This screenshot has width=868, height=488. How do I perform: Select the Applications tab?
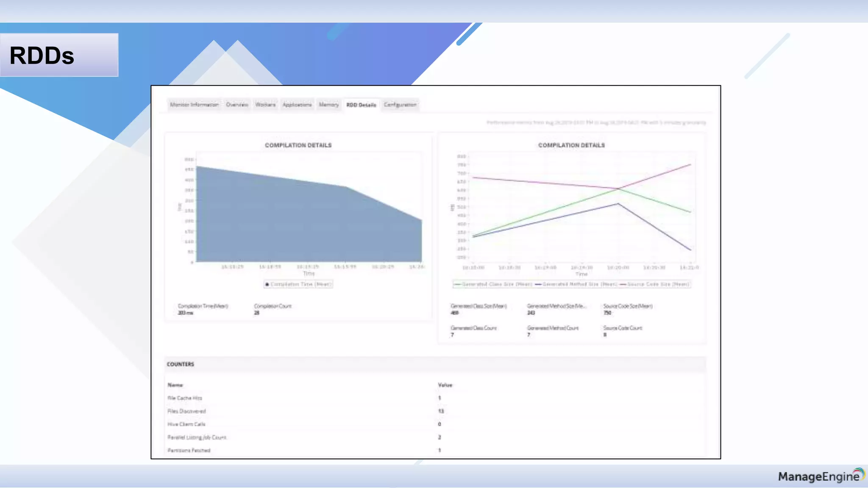tap(297, 105)
